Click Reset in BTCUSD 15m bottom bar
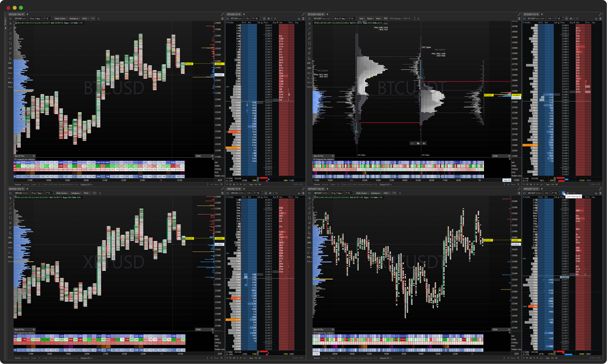This screenshot has width=607, height=364. 216,184
